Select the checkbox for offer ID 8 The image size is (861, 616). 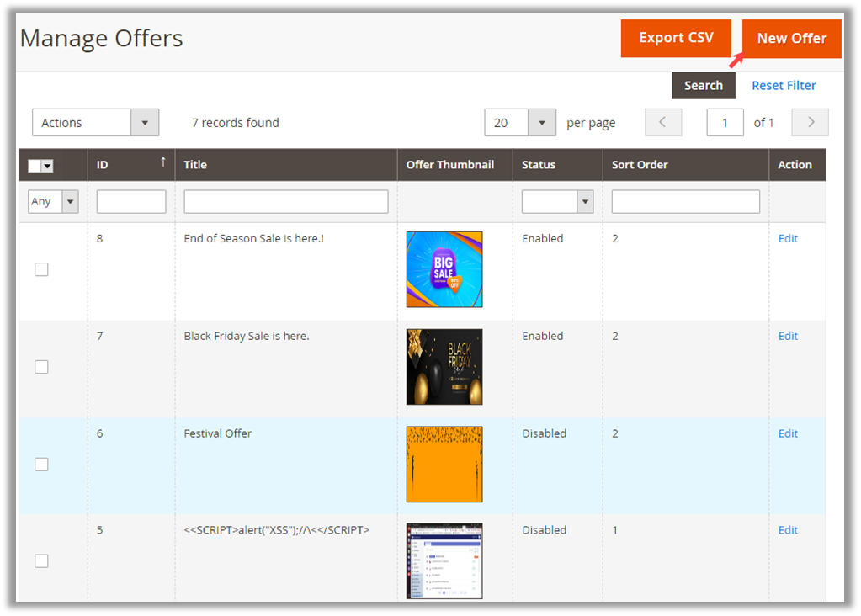click(41, 269)
